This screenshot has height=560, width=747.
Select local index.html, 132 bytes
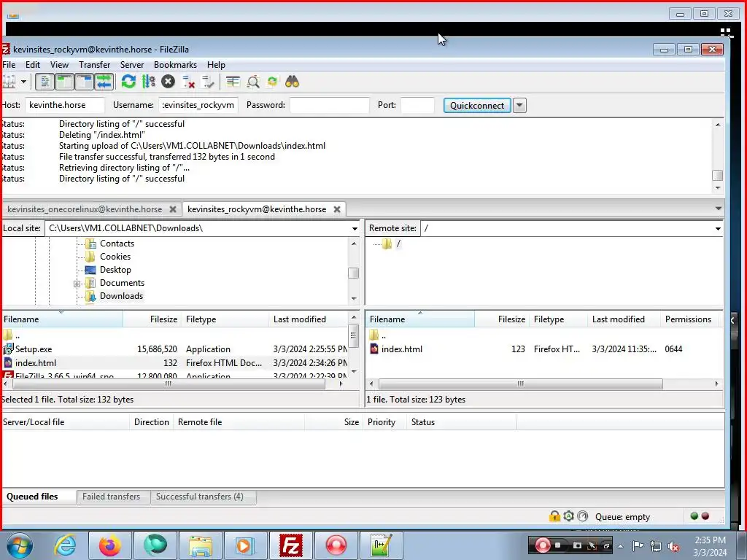click(35, 363)
